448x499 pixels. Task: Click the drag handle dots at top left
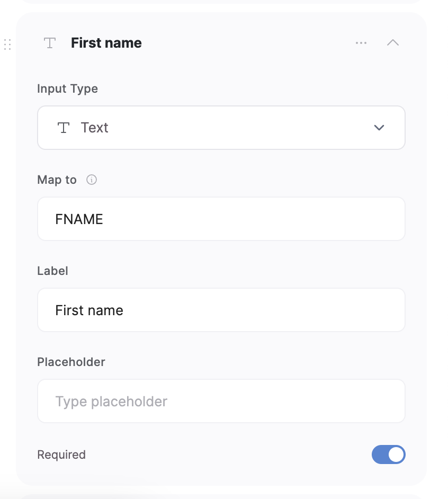click(x=7, y=44)
